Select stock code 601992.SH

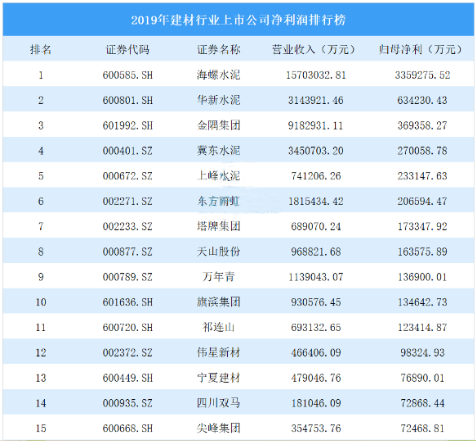point(128,126)
